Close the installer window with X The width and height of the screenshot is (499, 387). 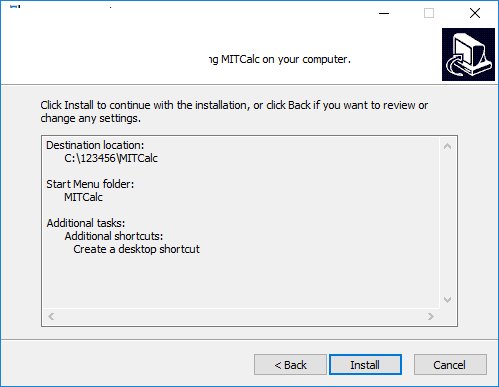pyautogui.click(x=475, y=13)
